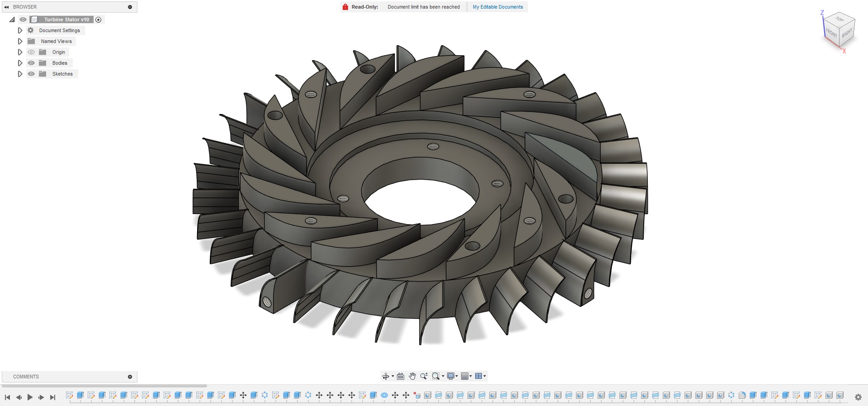This screenshot has height=406, width=868.
Task: Click the Grid and Snaps icon
Action: click(x=464, y=376)
